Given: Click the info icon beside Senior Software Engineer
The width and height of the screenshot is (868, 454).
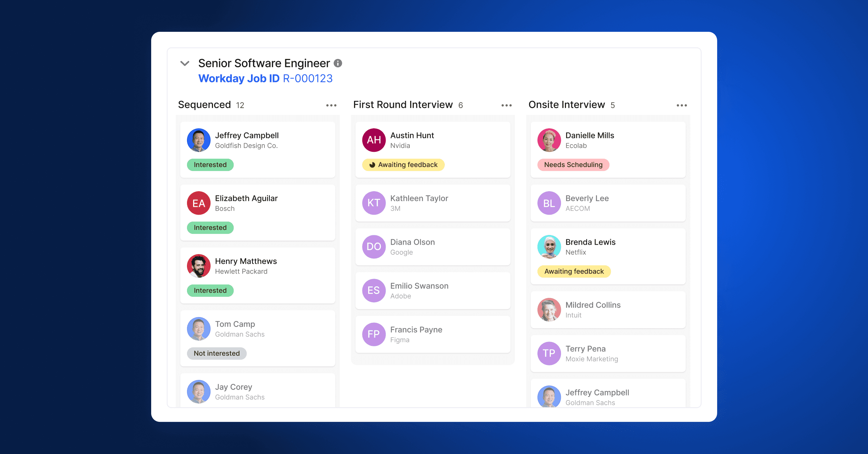Looking at the screenshot, I should (x=338, y=63).
